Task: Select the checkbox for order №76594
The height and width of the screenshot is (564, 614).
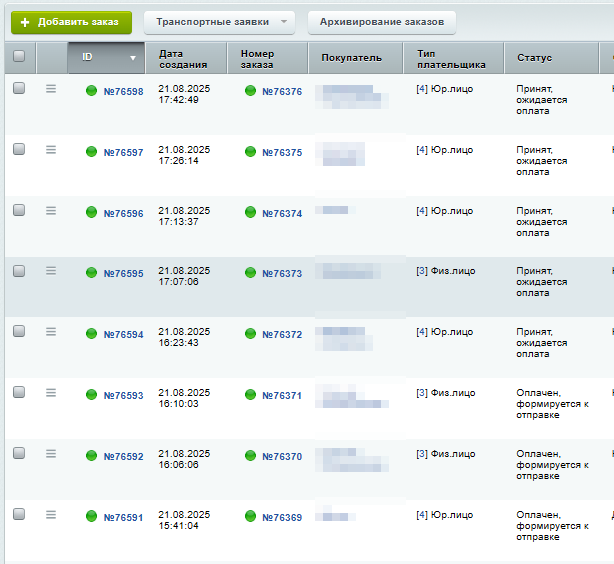Action: [x=19, y=331]
